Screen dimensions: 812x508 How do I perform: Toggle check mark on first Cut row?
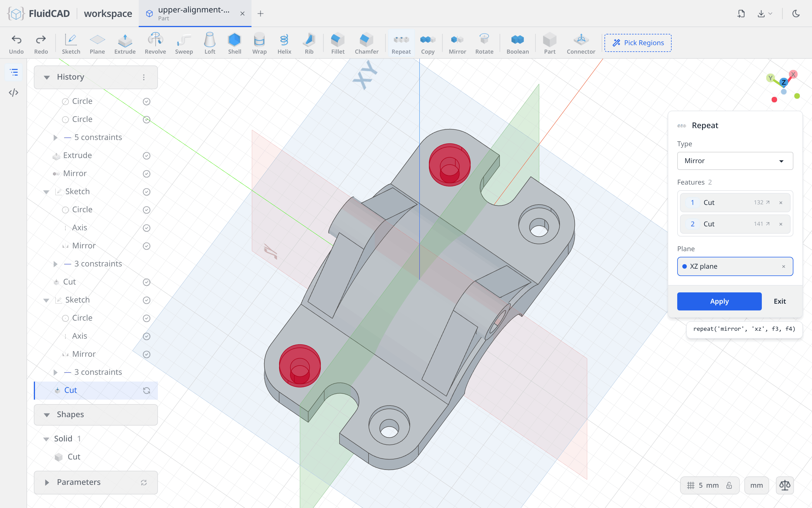(147, 282)
